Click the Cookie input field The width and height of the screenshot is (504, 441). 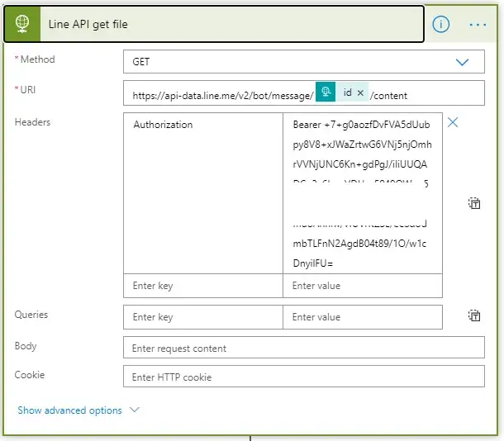click(304, 376)
